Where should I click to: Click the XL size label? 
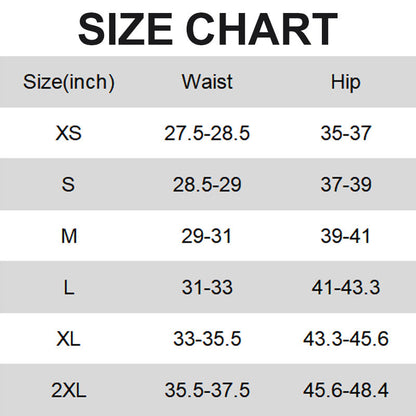(x=68, y=339)
